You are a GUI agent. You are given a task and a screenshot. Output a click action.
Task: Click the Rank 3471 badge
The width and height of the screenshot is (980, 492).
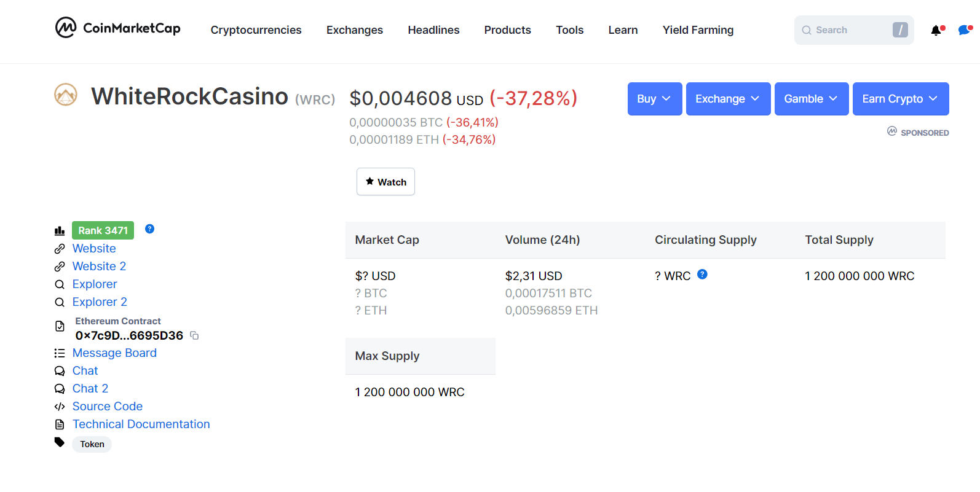(x=103, y=230)
